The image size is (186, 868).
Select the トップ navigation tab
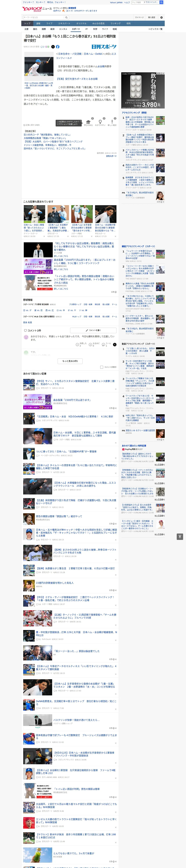click(27, 24)
